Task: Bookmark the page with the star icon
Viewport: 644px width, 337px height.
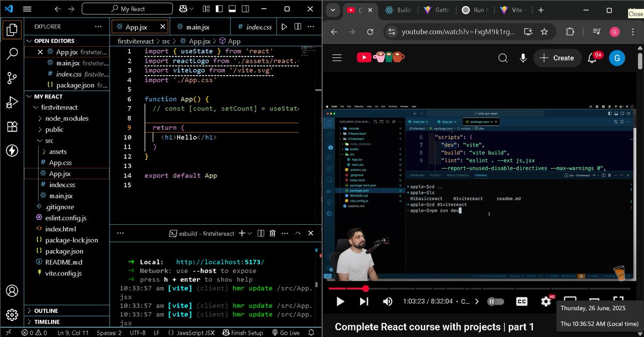Action: (544, 32)
